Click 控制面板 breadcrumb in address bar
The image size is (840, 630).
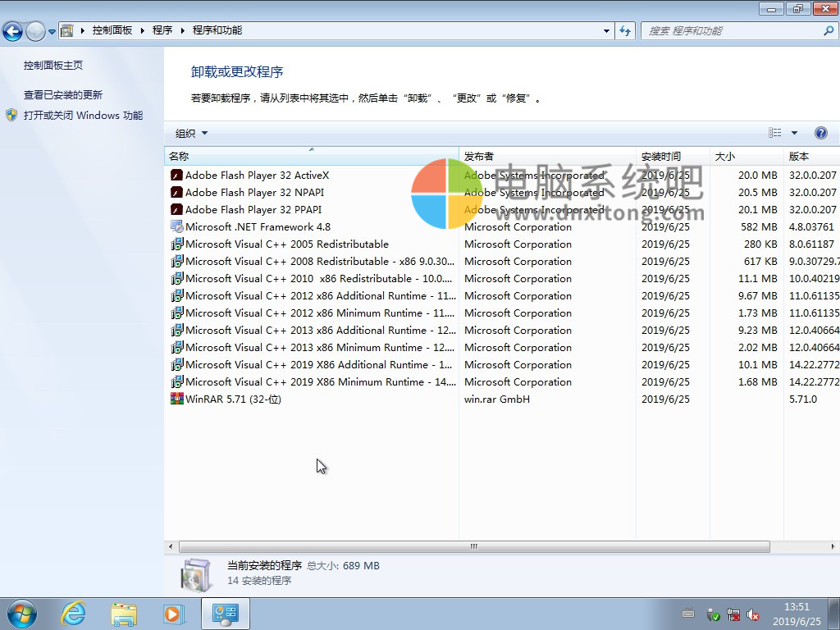coord(112,30)
